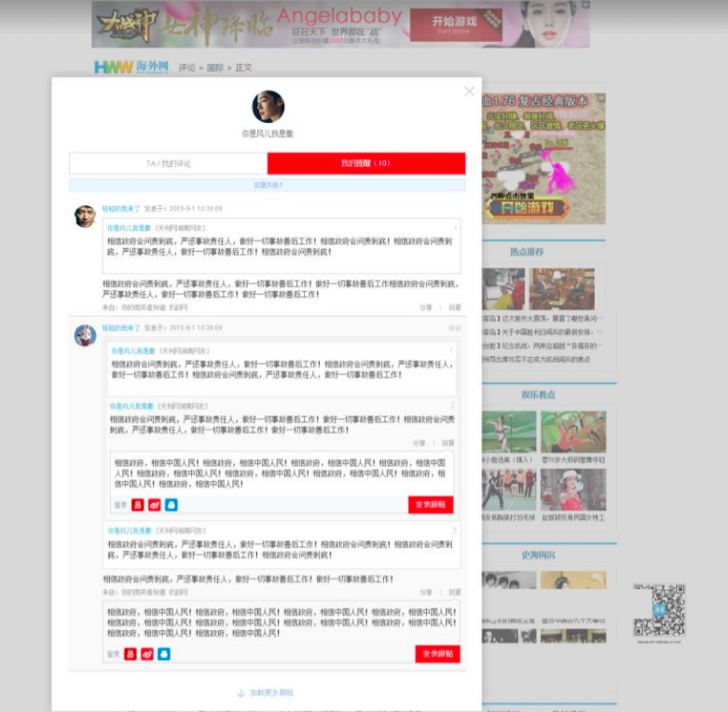Image resolution: width=728 pixels, height=712 pixels.
Task: Click the user profile avatar at top
Action: 268,106
